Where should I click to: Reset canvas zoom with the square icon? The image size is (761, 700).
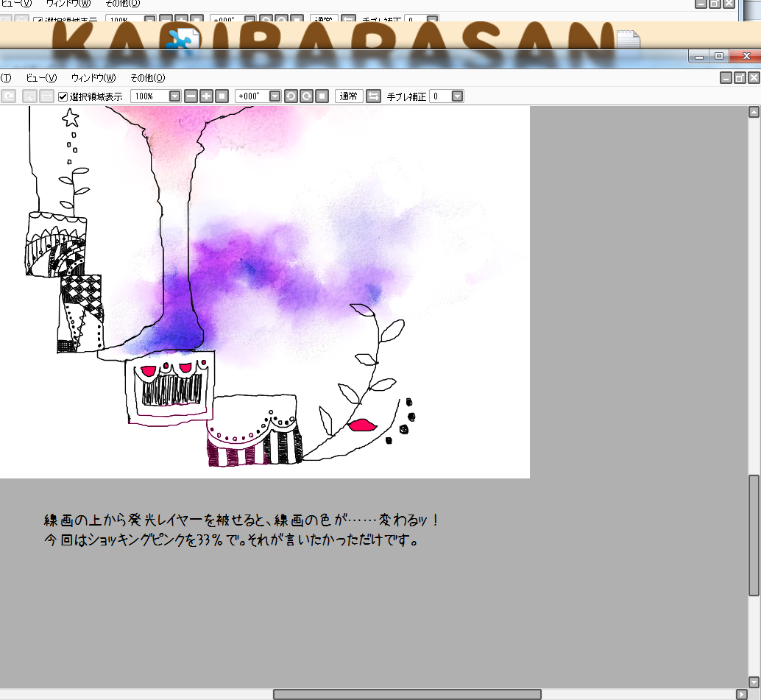point(221,96)
